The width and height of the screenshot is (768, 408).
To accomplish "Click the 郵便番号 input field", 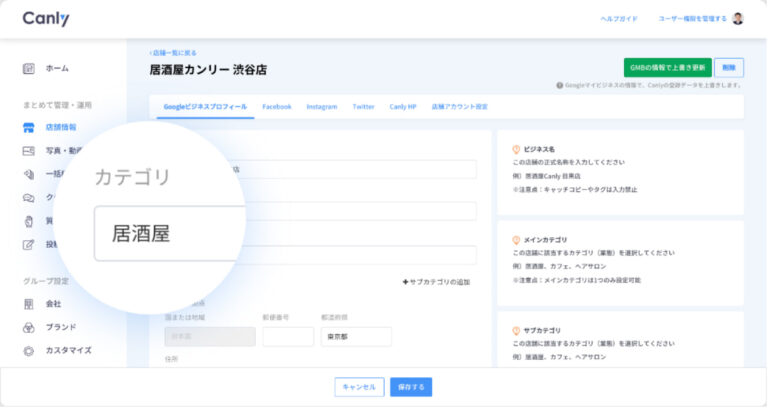I will [288, 336].
